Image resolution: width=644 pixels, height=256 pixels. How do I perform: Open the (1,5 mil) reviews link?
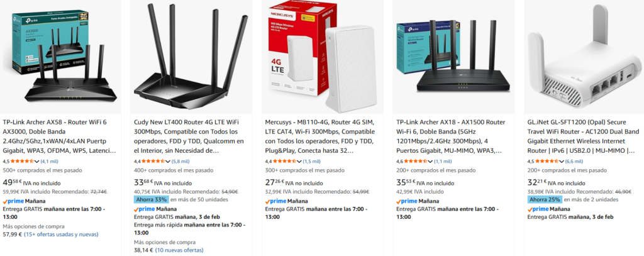[x=312, y=162]
